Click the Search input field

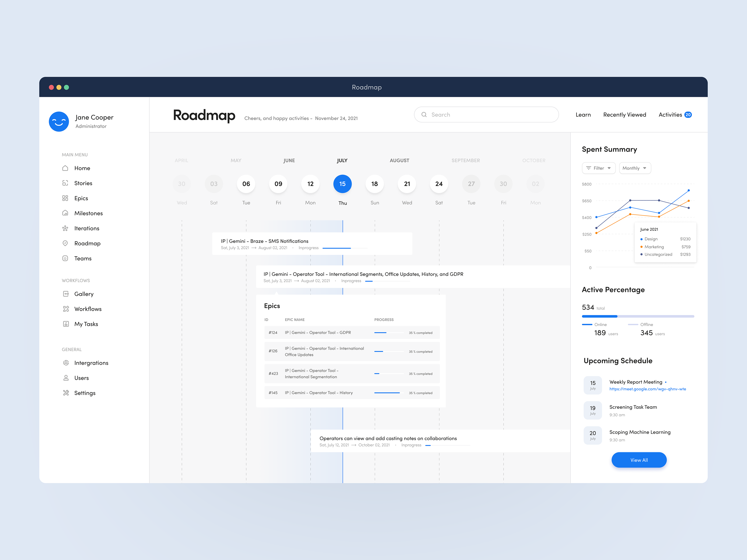(x=486, y=115)
